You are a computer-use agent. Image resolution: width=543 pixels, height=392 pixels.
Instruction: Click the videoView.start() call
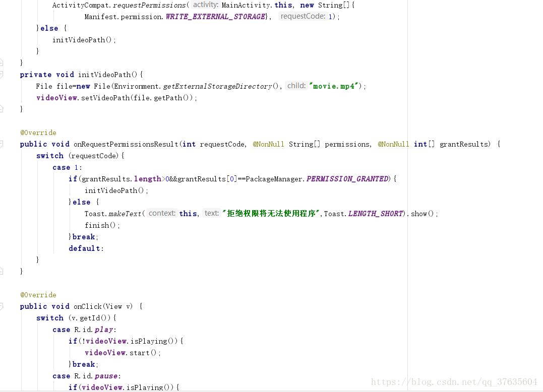coord(120,353)
